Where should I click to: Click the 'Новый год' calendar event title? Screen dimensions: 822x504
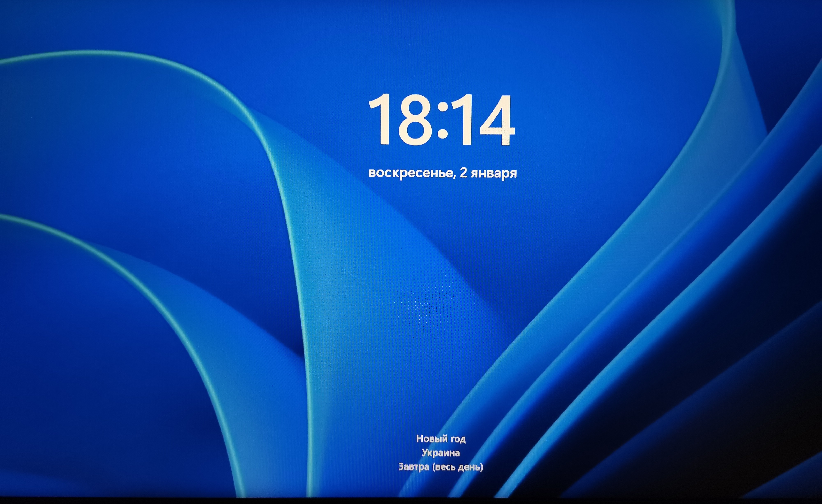pyautogui.click(x=441, y=439)
